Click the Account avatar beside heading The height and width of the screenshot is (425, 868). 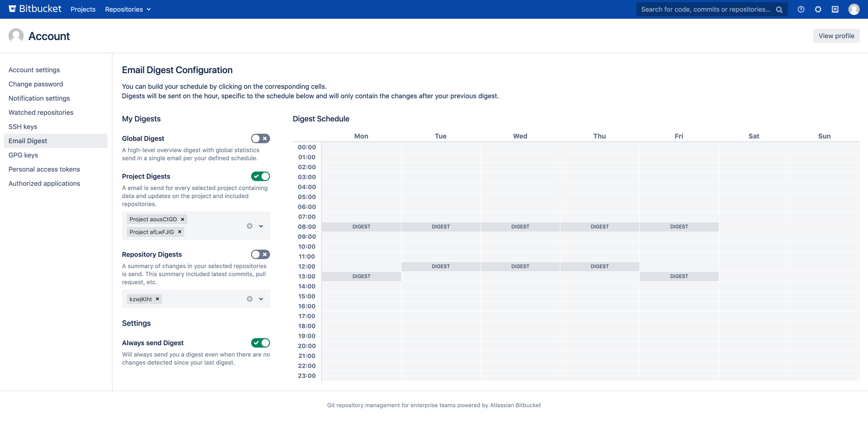[x=16, y=36]
